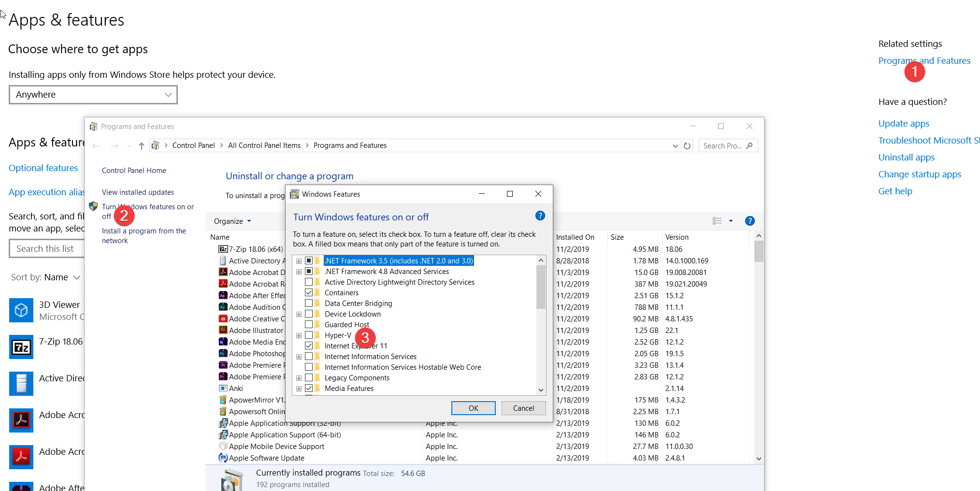Click the Update apps help link
The image size is (980, 491).
click(904, 124)
